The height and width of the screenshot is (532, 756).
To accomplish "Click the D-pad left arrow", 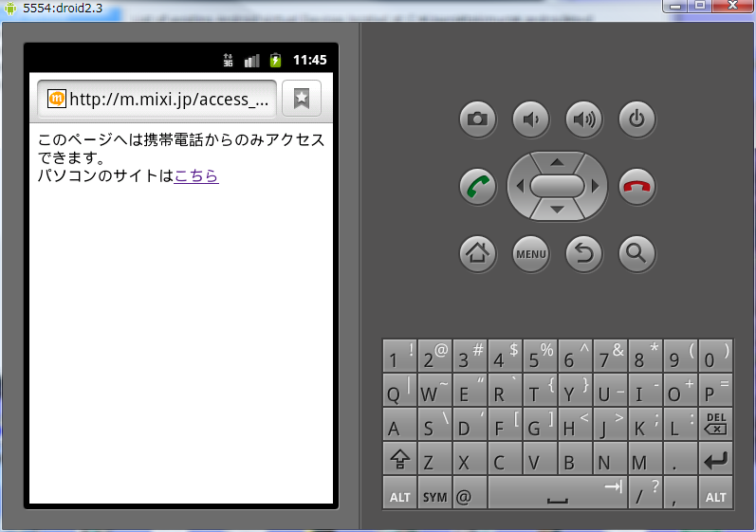I will 520,186.
